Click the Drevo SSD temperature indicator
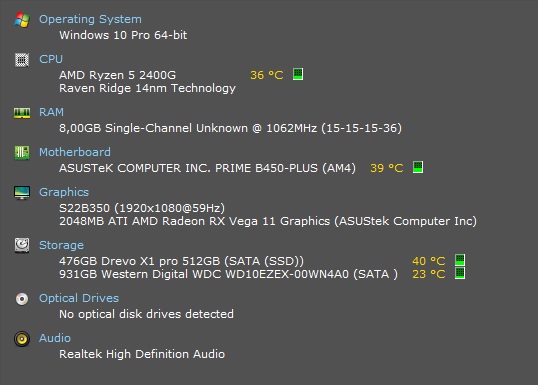The width and height of the screenshot is (538, 385). point(460,260)
